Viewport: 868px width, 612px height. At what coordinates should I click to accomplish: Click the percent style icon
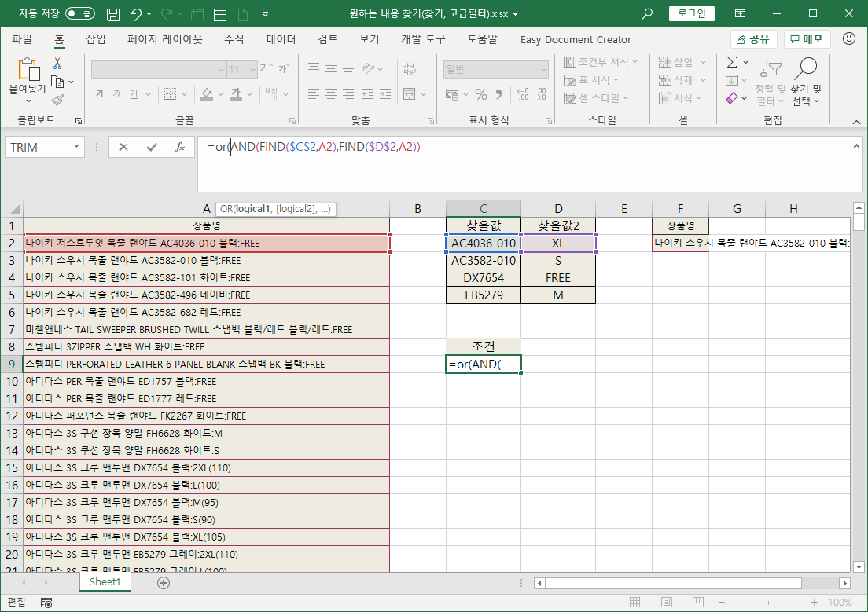click(x=481, y=94)
